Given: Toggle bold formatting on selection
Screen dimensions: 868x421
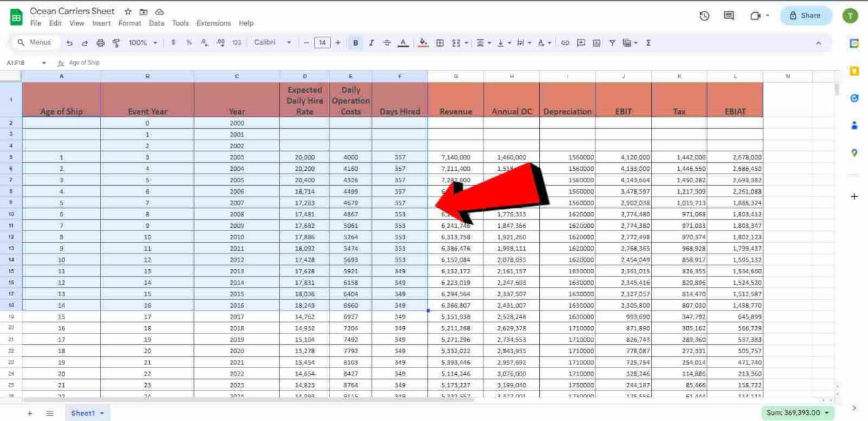Looking at the screenshot, I should (x=355, y=42).
